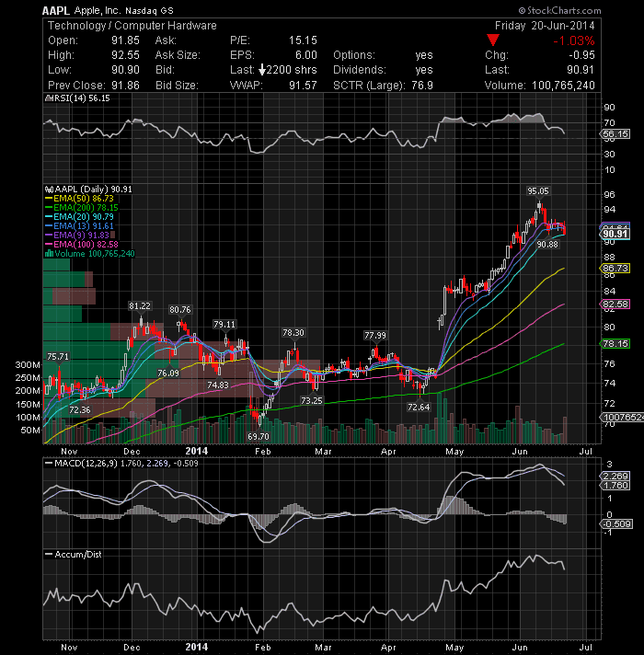
Task: Click the SCTR (Large) 76.9 value
Action: (422, 86)
